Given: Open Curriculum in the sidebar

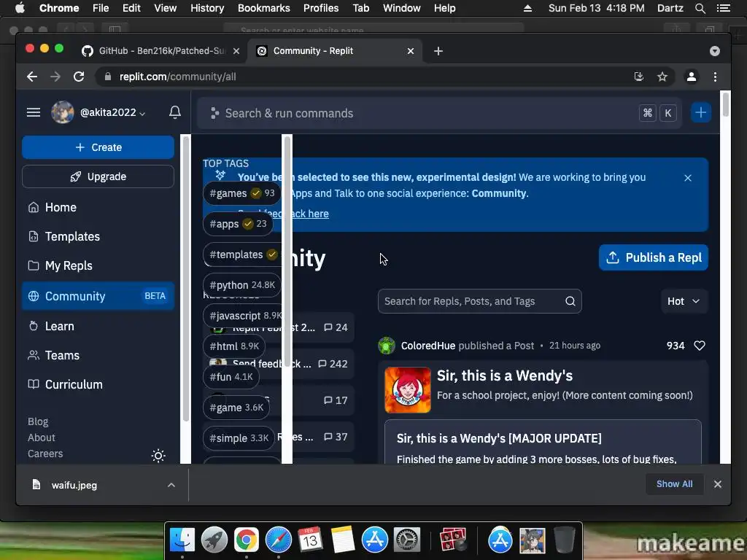Looking at the screenshot, I should 98,385.
